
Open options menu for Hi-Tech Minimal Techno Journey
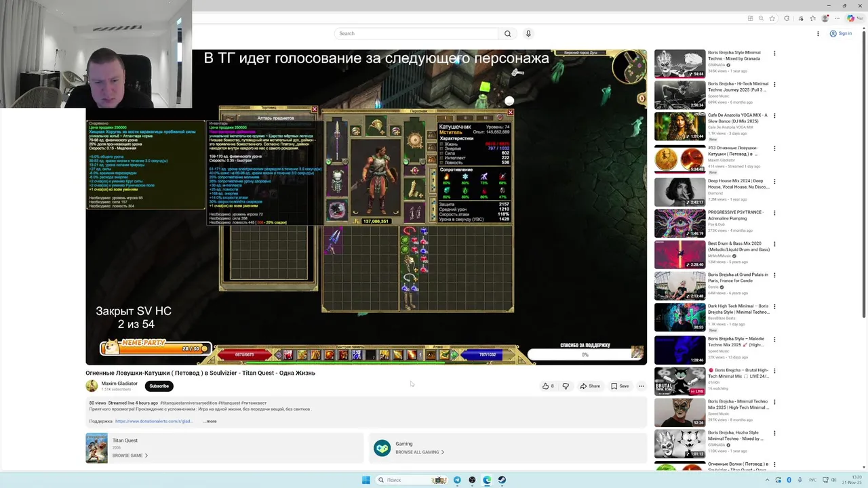pos(774,85)
